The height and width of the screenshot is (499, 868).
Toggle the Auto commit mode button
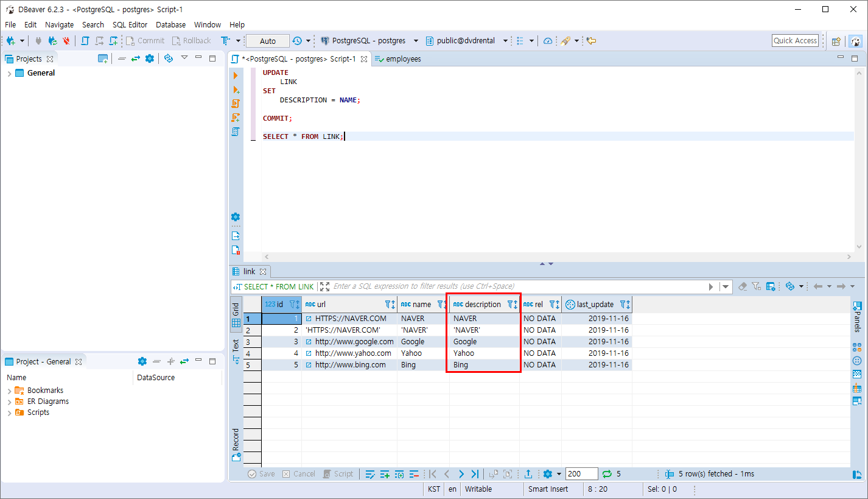pos(267,41)
